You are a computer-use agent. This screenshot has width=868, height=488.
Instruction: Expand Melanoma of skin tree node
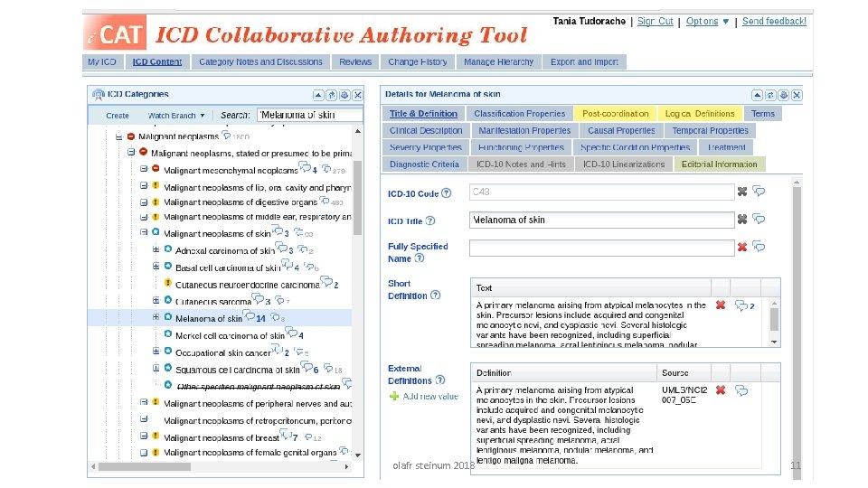156,317
